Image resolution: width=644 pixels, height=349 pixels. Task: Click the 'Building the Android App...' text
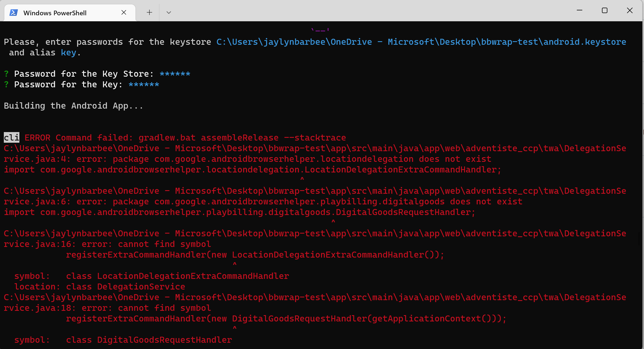click(x=73, y=106)
